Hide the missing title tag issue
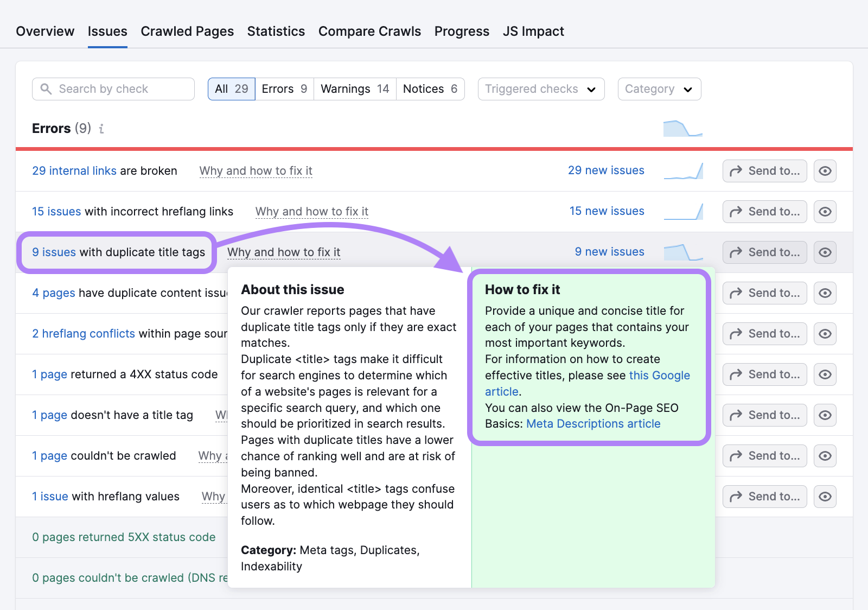 [825, 415]
